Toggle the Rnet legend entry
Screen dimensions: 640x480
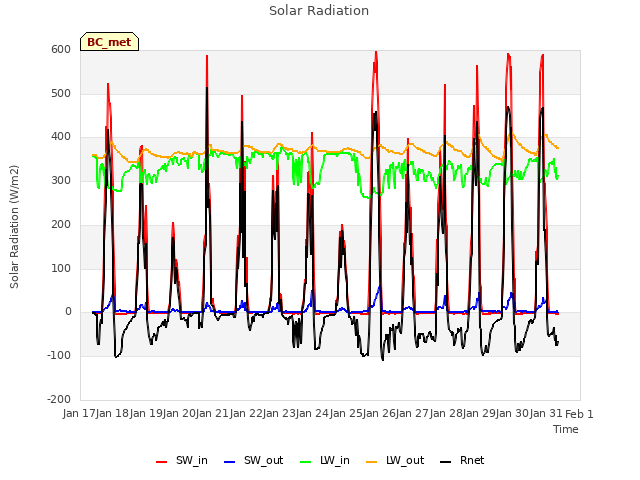click(462, 460)
